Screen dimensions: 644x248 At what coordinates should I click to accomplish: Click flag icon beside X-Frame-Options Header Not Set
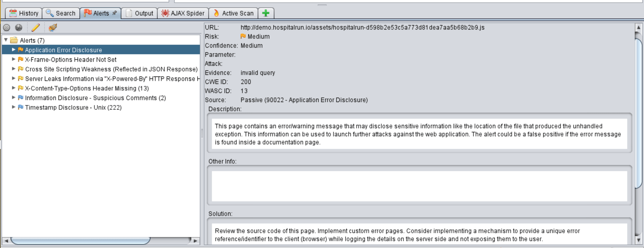(20, 59)
